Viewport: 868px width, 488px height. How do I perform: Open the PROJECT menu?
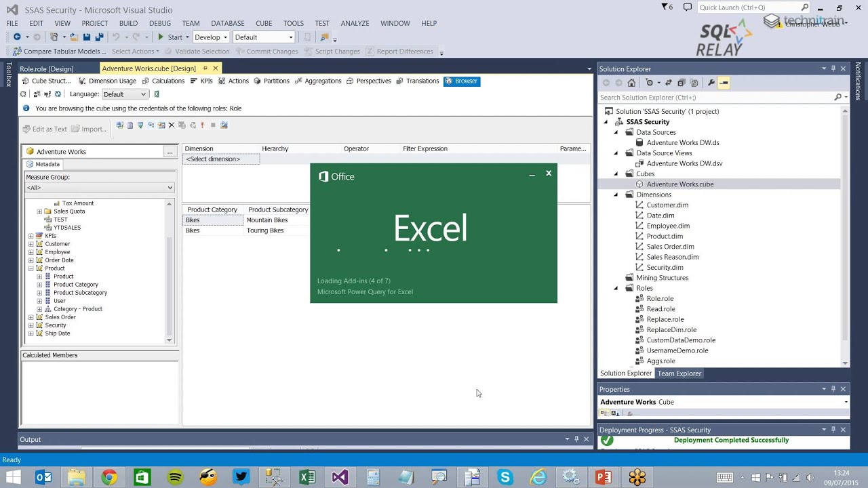pyautogui.click(x=95, y=23)
